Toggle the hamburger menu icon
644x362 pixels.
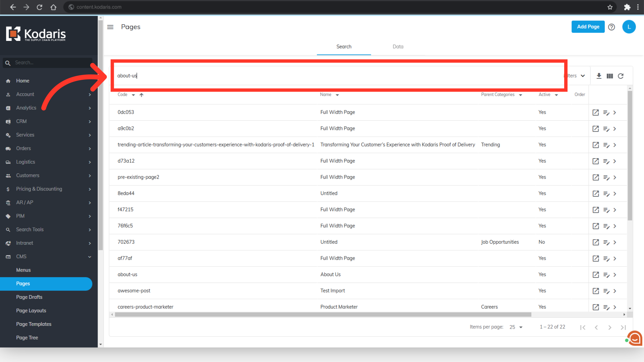110,27
